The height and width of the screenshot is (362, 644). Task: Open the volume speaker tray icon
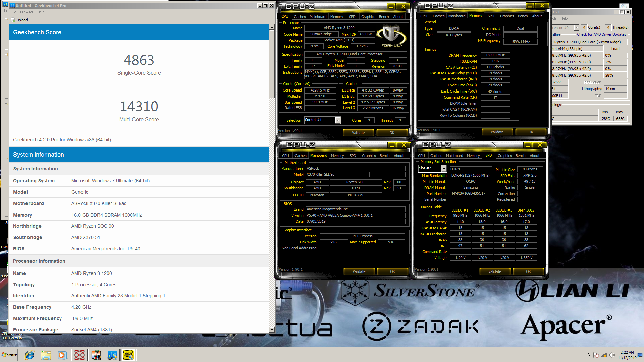[612, 355]
